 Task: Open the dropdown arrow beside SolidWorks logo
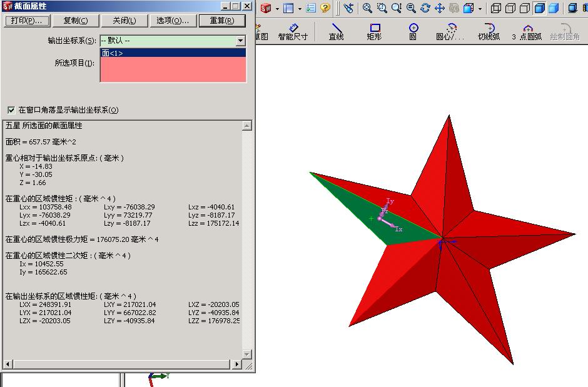tap(277, 9)
